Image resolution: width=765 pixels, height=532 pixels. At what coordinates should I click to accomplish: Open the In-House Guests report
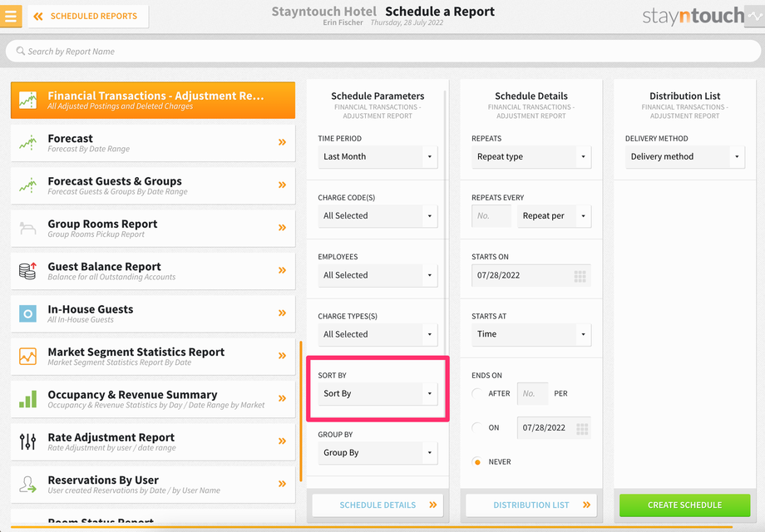(x=153, y=313)
